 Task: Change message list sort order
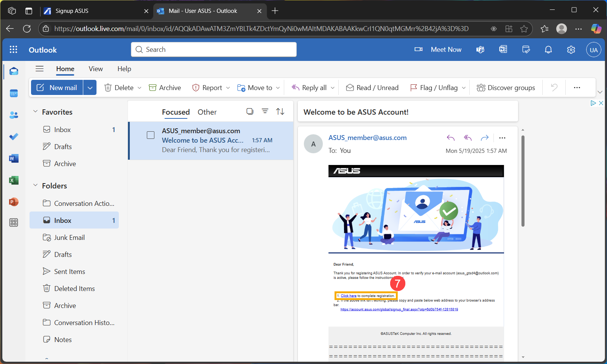[x=280, y=111]
